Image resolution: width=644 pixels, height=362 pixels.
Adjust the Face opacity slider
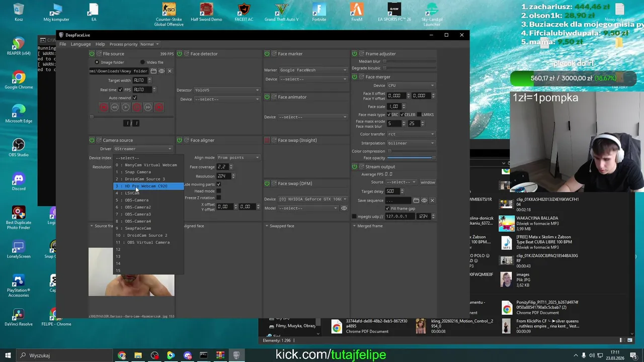point(411,158)
